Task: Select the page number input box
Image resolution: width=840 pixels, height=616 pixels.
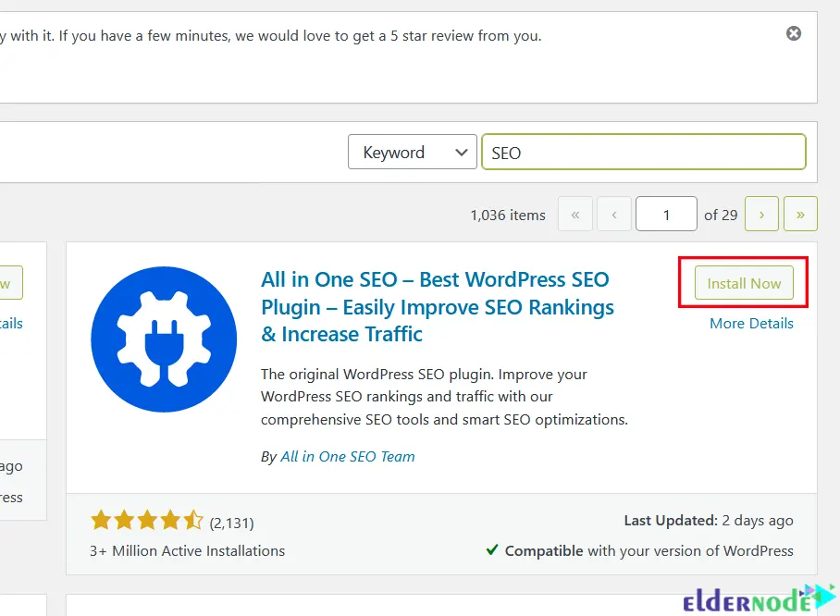Action: point(666,214)
